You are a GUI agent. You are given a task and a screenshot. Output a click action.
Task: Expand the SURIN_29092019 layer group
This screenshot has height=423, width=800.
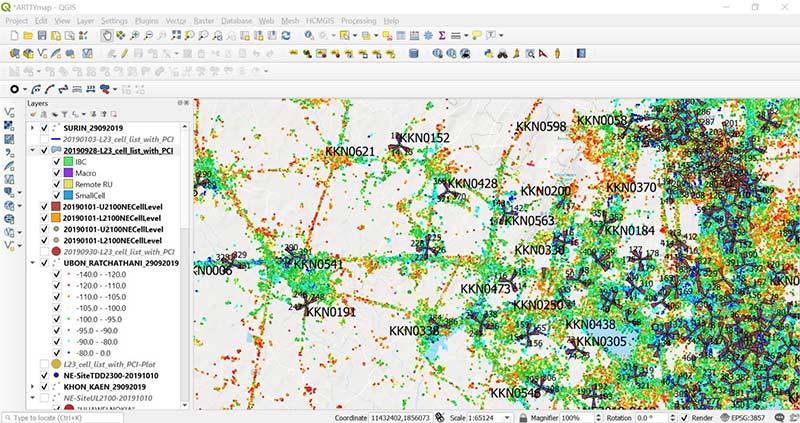pyautogui.click(x=32, y=128)
